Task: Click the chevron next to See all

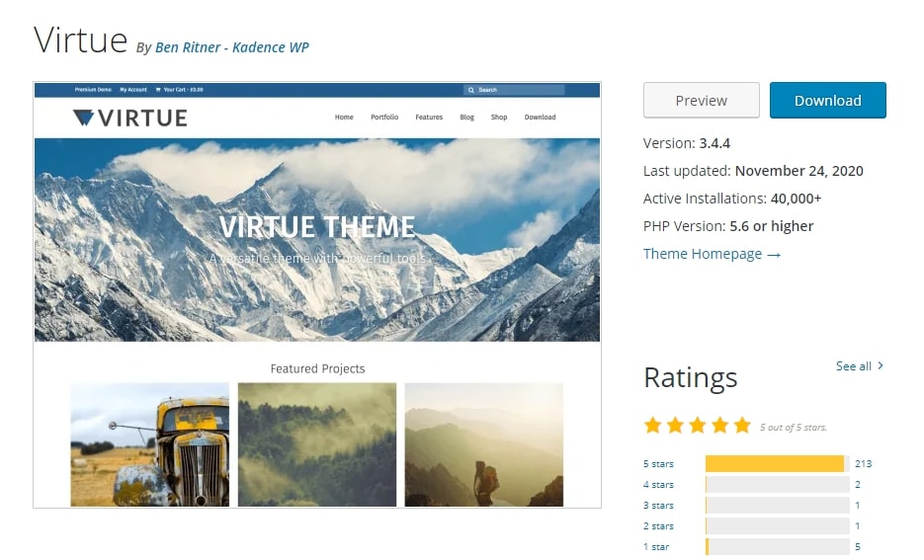Action: tap(881, 365)
